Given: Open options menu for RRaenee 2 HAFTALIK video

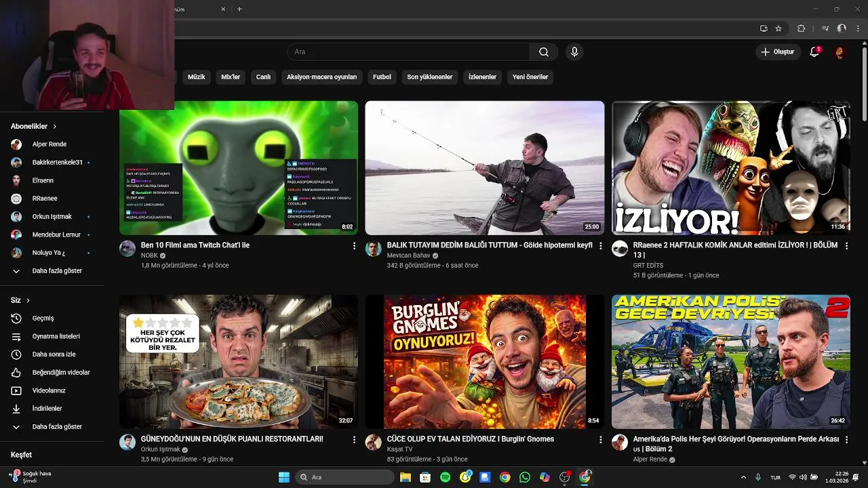Looking at the screenshot, I should pyautogui.click(x=846, y=246).
